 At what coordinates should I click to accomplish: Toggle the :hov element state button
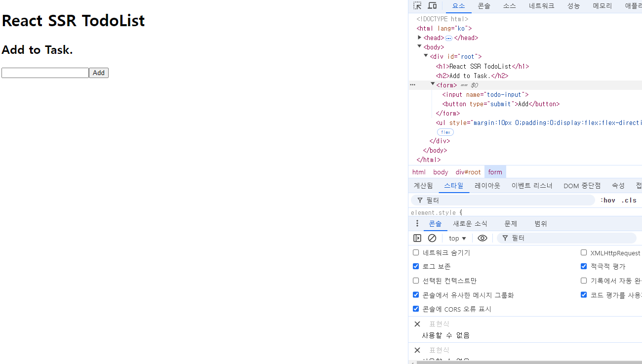608,200
